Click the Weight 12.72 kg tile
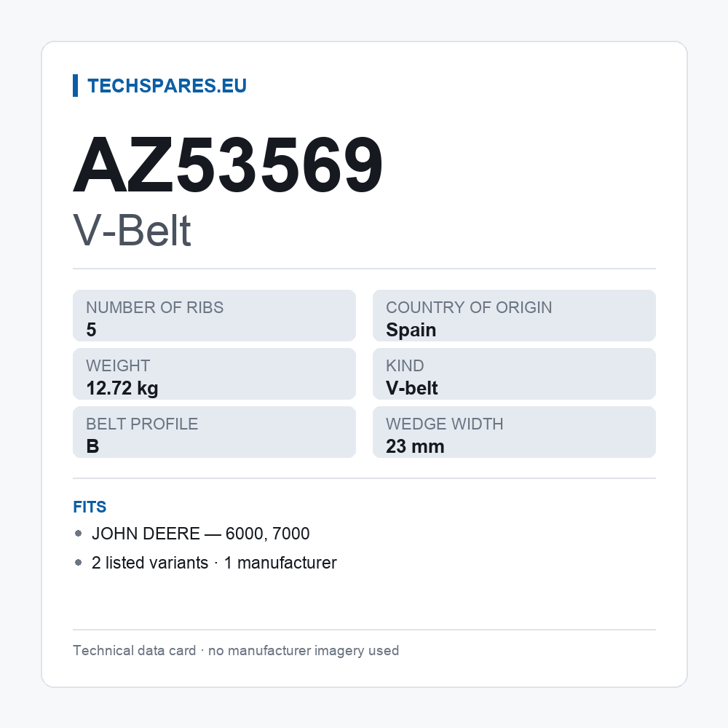Image resolution: width=728 pixels, height=728 pixels. point(214,373)
